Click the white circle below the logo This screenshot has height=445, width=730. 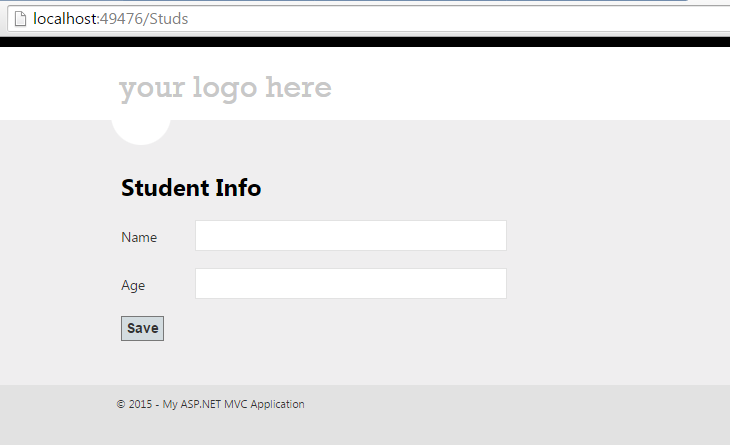pos(141,130)
